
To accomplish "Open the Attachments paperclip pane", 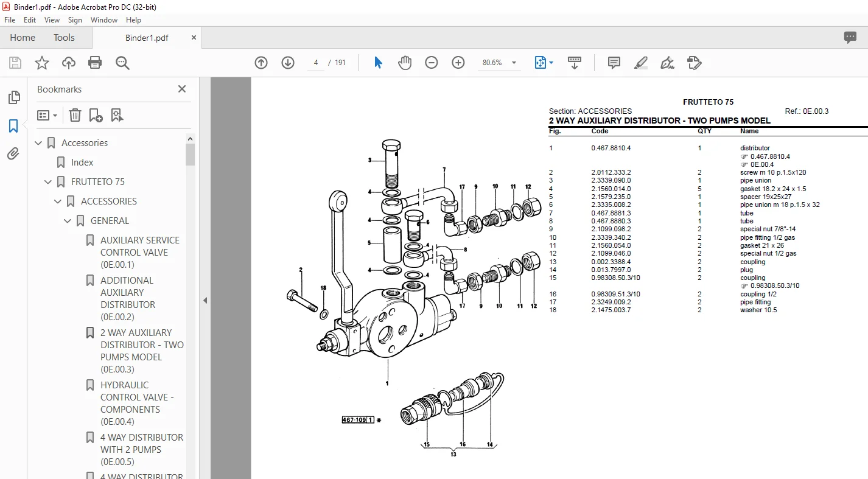I will [x=13, y=154].
